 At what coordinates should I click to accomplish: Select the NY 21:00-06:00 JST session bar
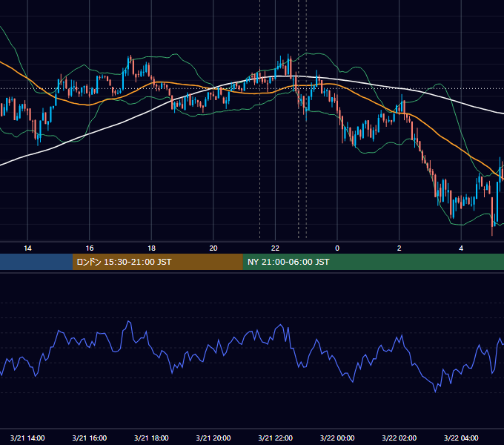373,262
